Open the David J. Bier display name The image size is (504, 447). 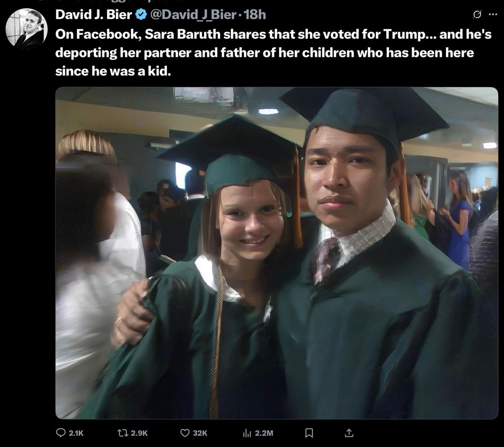[x=94, y=15]
